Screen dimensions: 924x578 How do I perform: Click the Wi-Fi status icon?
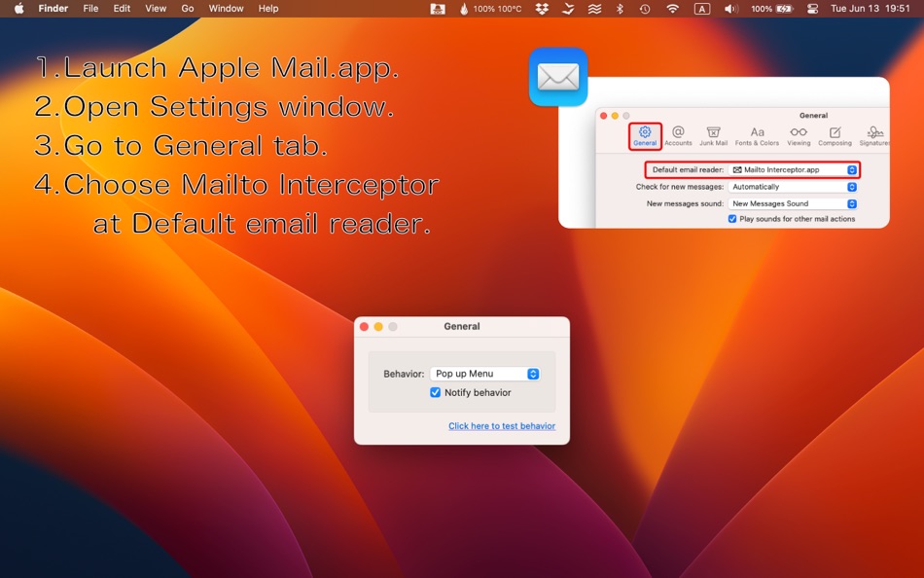click(672, 8)
